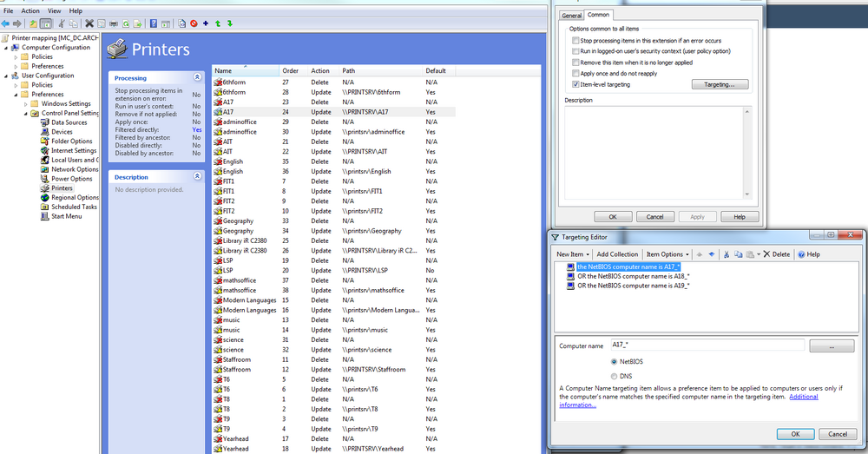Screen dimensions: 868x454
Task: Uncheck Item-level targeting checkbox
Action: coord(575,84)
